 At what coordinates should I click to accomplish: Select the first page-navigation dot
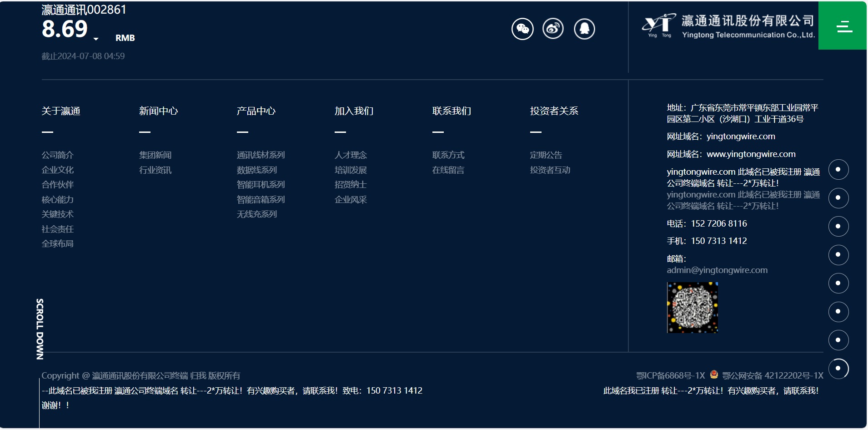[838, 170]
